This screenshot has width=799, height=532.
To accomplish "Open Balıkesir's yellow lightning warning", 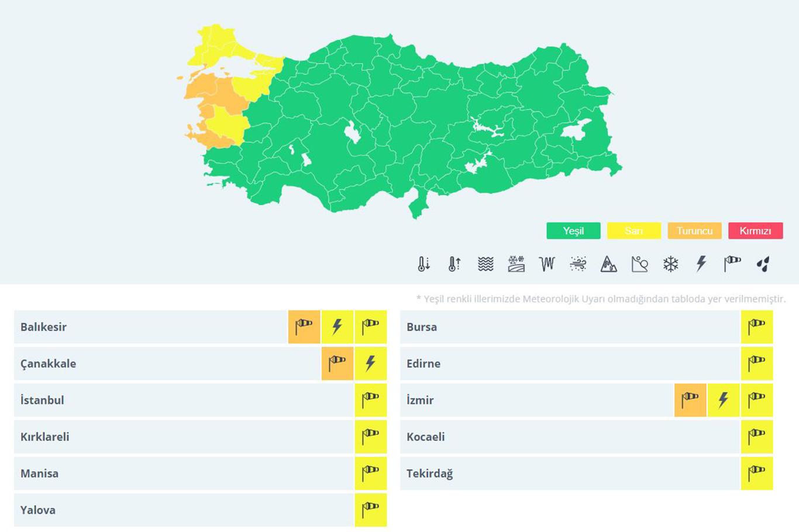I will [337, 327].
